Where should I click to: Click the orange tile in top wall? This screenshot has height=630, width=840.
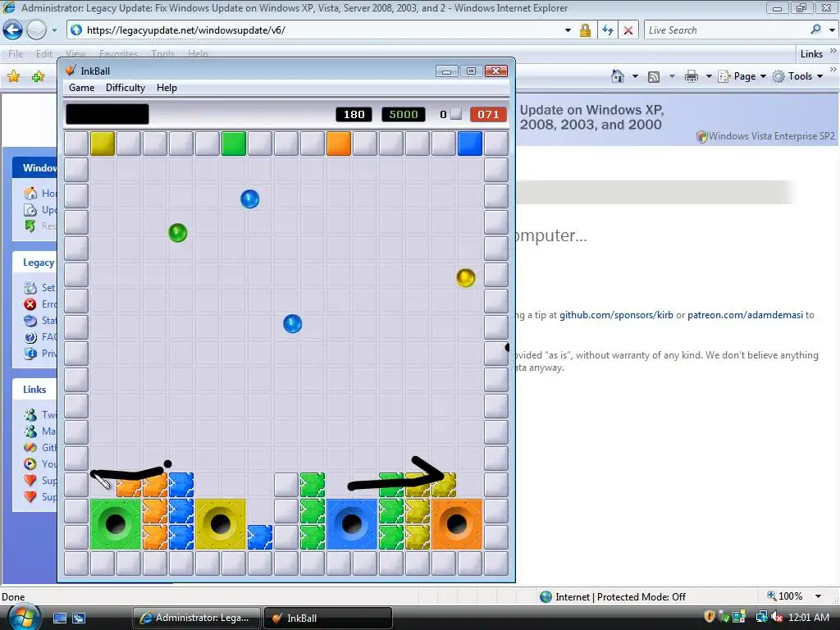339,144
